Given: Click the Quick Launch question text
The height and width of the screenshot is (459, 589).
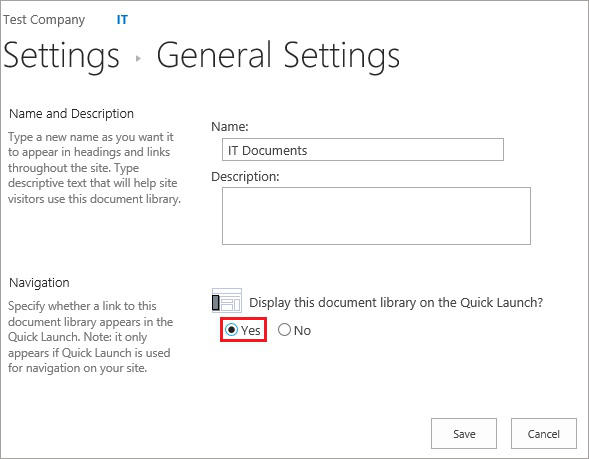Looking at the screenshot, I should [396, 302].
